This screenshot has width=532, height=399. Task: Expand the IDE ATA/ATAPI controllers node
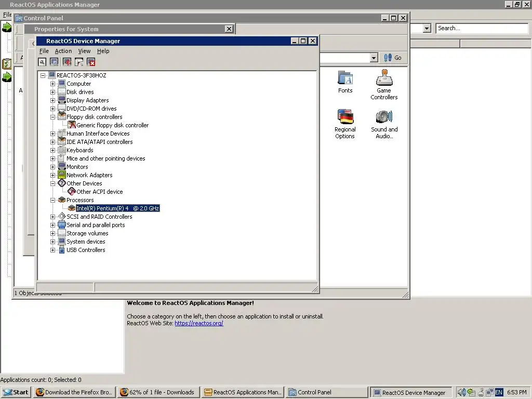point(52,142)
